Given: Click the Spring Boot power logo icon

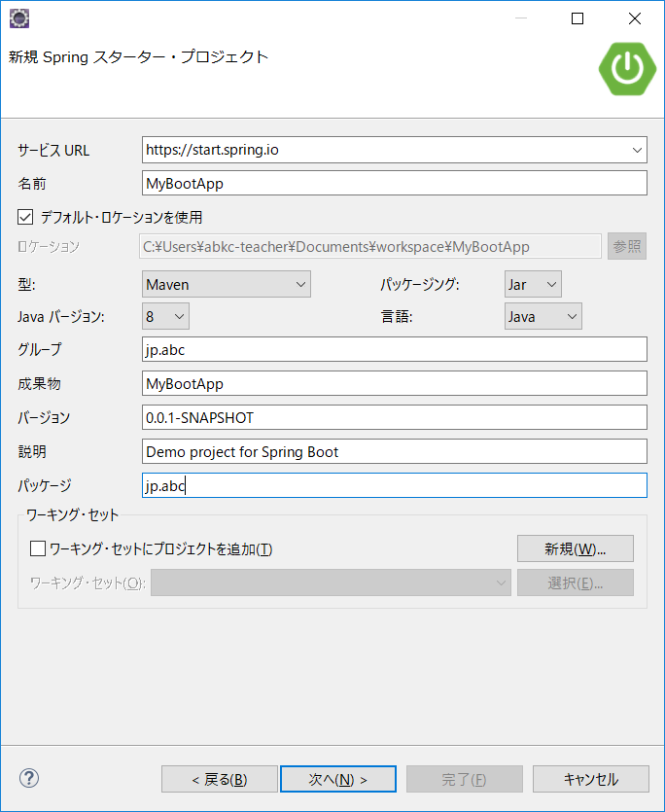Looking at the screenshot, I should [628, 67].
